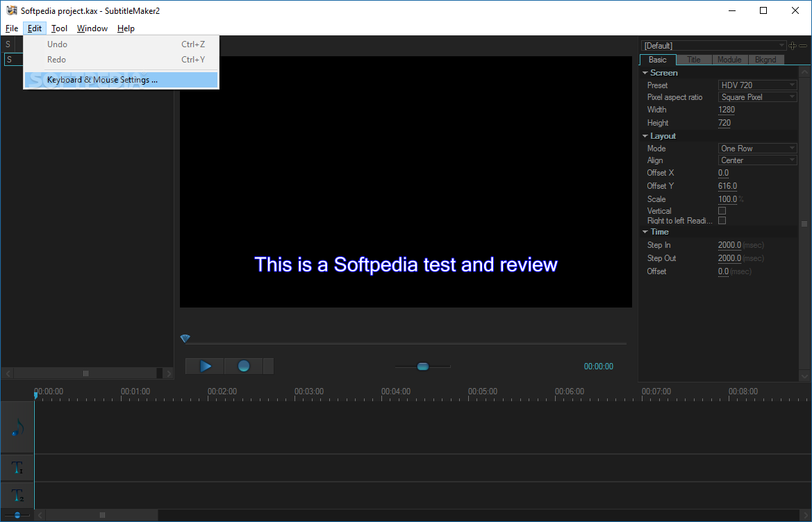Switch to the Module tab
The width and height of the screenshot is (812, 522).
[729, 60]
